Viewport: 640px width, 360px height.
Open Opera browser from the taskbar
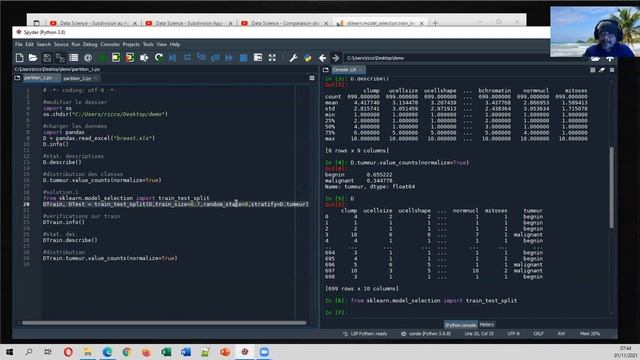[68, 352]
